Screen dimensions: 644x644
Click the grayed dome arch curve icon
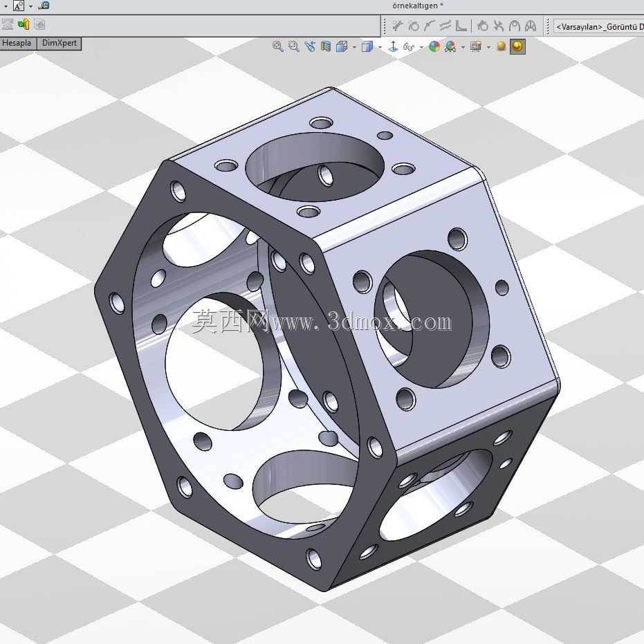click(515, 26)
